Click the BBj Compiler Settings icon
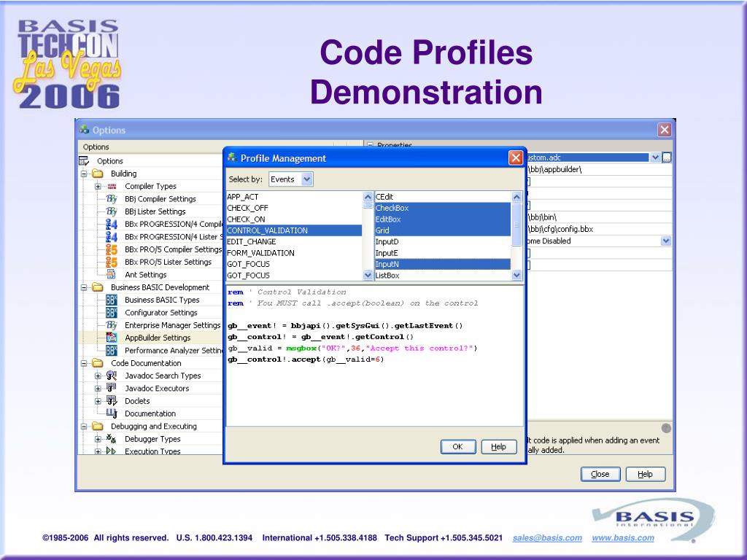 (112, 198)
